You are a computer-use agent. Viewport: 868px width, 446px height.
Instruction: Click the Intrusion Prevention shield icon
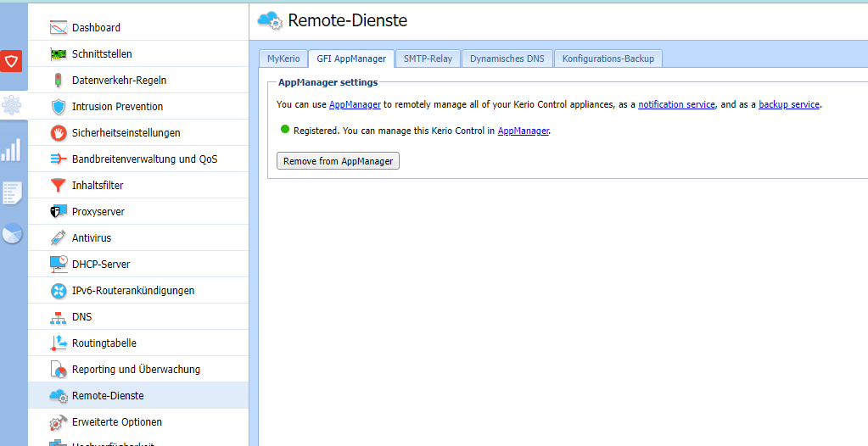59,106
